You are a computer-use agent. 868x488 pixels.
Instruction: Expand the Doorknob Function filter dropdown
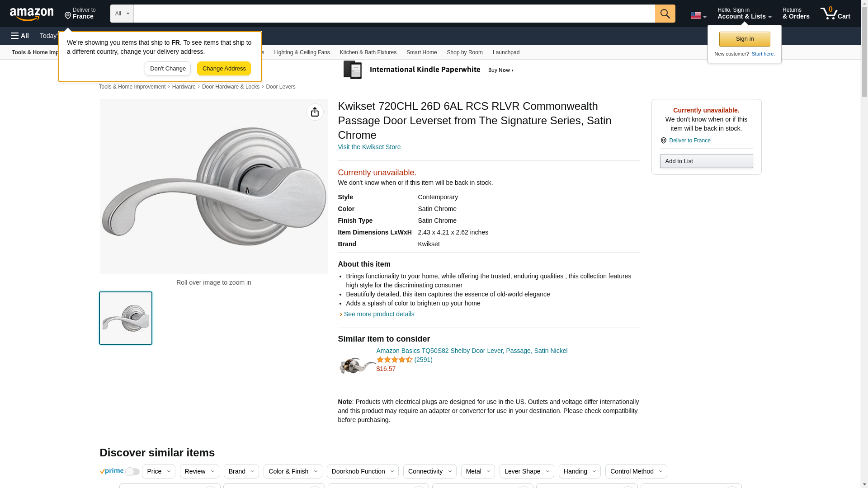(x=362, y=471)
